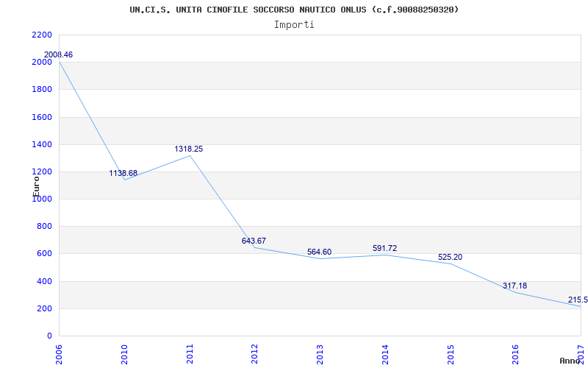588x368 pixels.
Task: Click the 2010 x-axis year label
Action: 124,354
